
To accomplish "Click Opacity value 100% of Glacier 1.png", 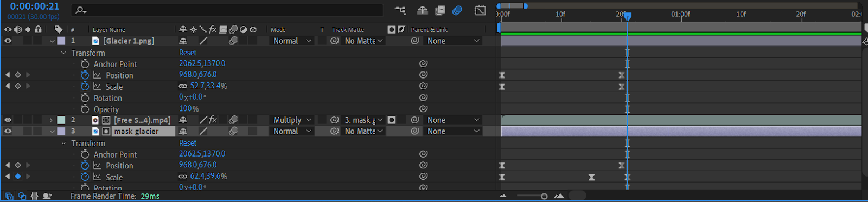I will (189, 109).
